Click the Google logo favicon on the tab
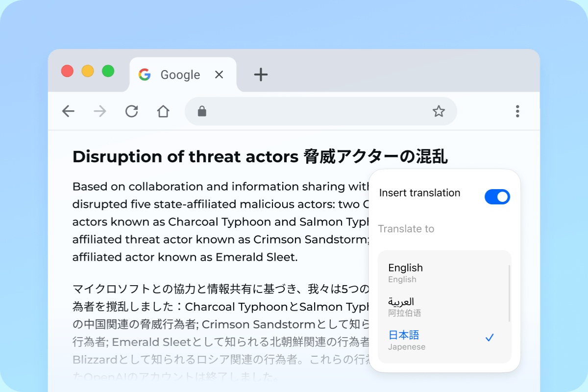This screenshot has width=588, height=392. [x=144, y=74]
